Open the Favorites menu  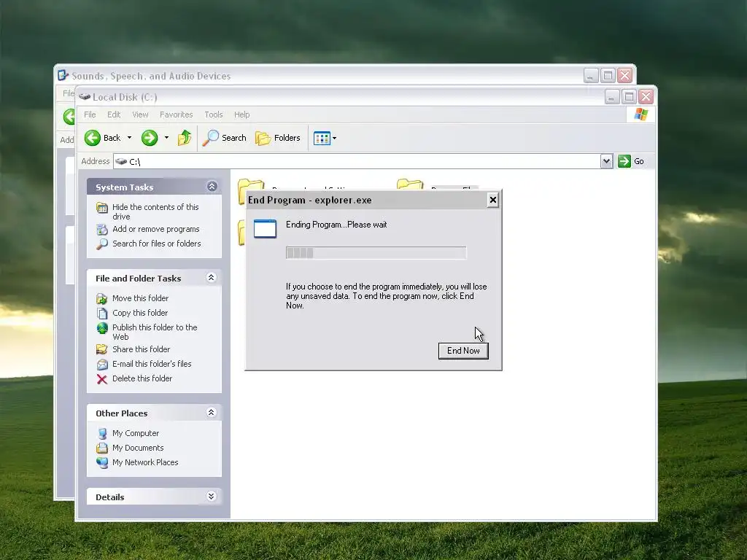177,114
